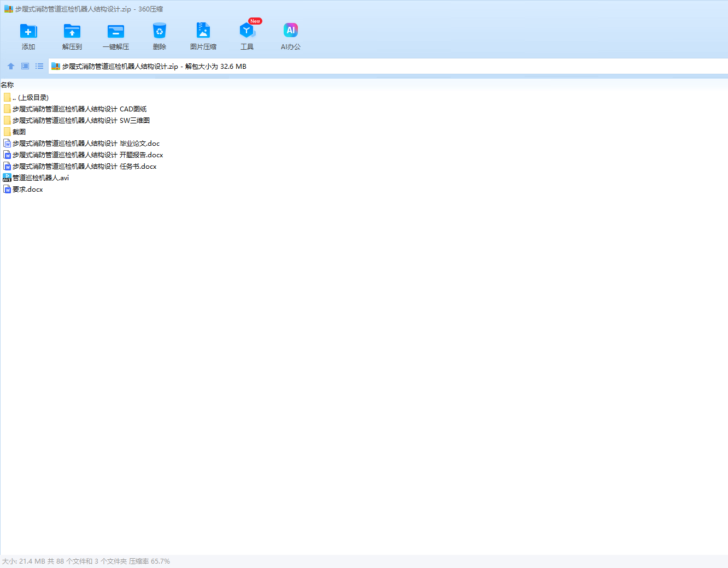Select the folder icon of SW三维图

[7, 120]
